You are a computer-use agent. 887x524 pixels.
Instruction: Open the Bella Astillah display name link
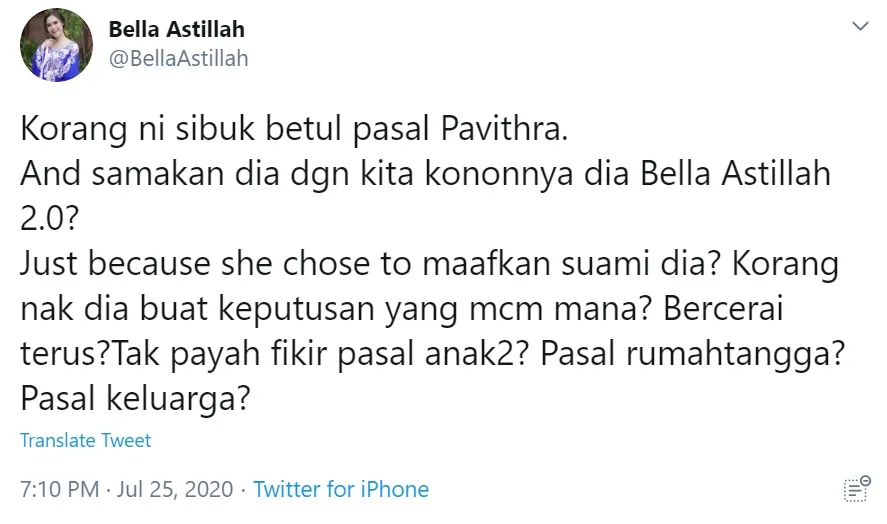(176, 29)
